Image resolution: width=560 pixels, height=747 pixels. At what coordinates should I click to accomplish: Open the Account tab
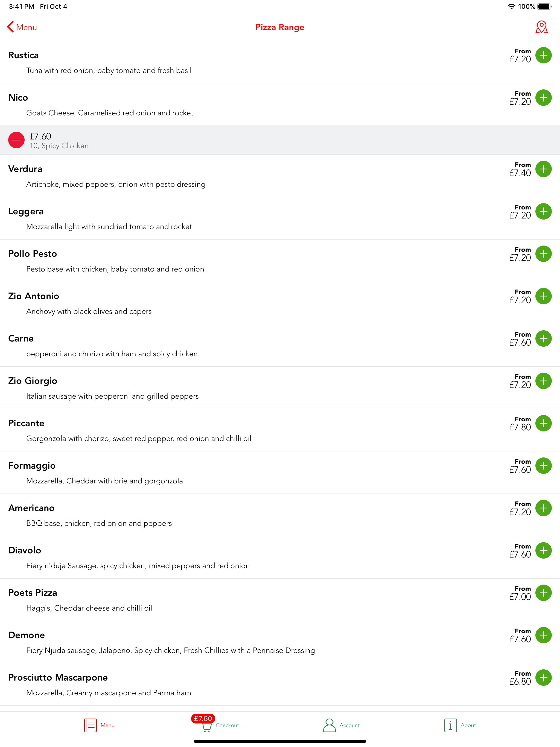tap(341, 725)
